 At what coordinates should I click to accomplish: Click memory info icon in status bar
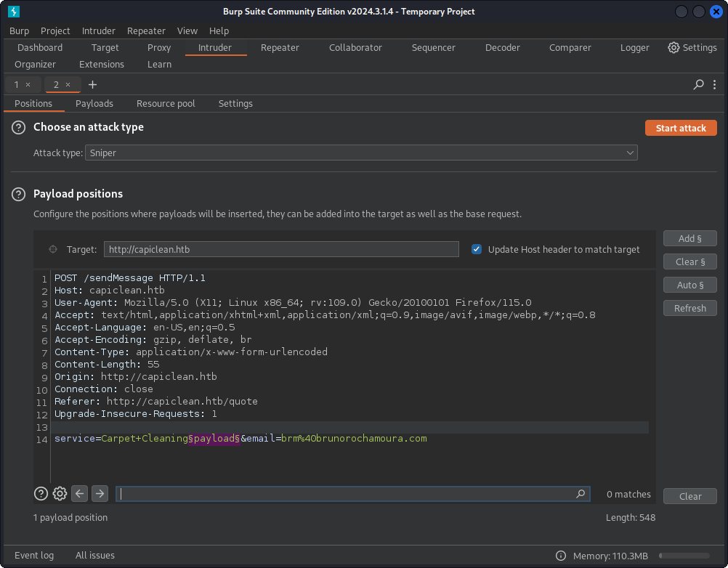pyautogui.click(x=561, y=556)
